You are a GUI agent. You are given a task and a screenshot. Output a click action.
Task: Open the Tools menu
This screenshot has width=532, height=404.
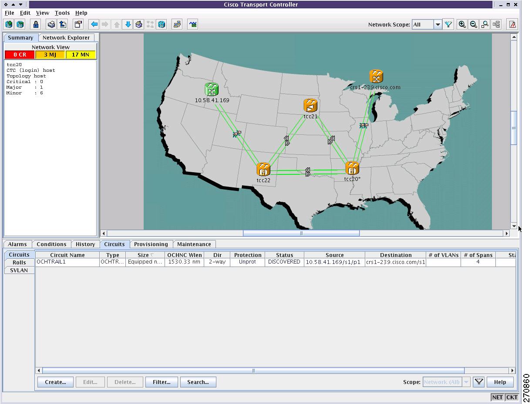click(x=62, y=13)
